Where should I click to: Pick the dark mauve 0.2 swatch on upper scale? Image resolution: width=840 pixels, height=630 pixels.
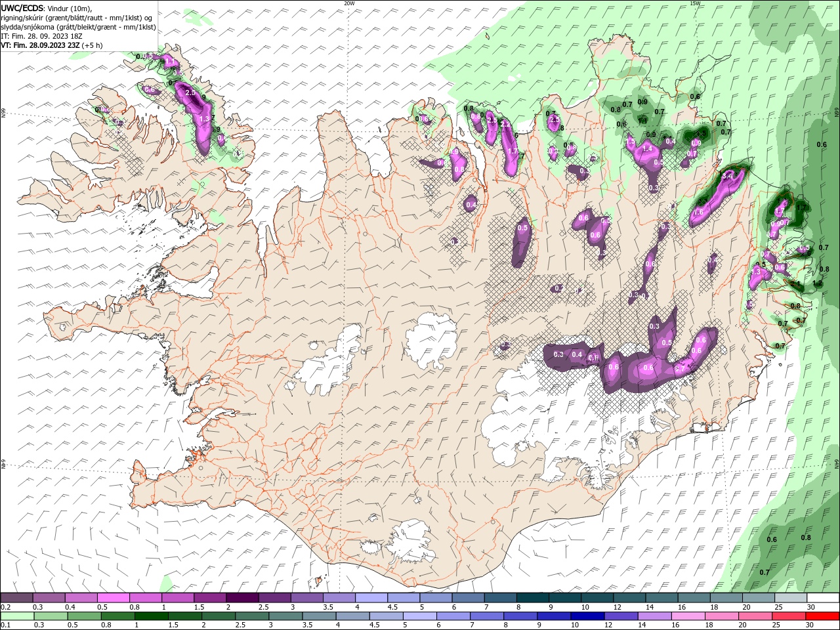pos(17,598)
